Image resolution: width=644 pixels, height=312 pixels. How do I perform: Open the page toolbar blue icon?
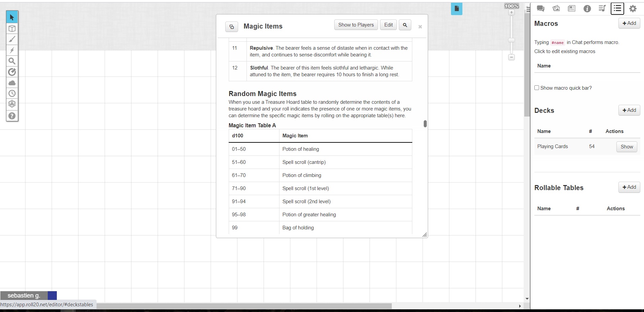tap(456, 9)
